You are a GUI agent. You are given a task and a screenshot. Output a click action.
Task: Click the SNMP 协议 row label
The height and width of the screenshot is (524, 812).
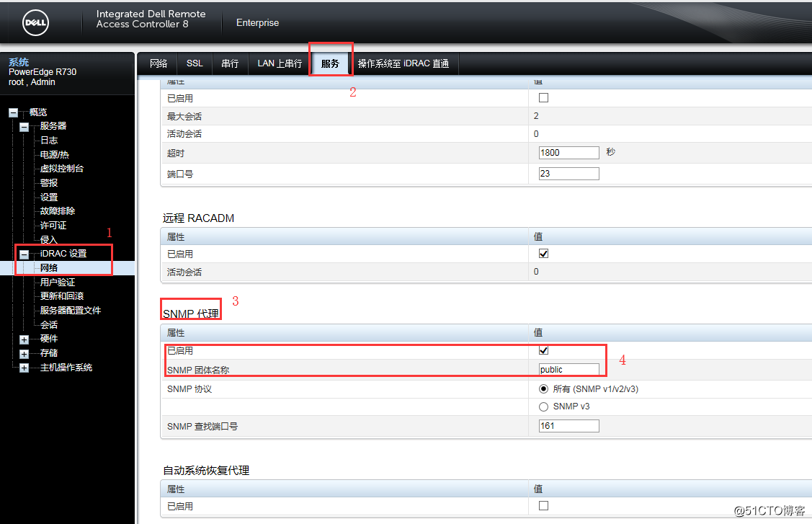[x=189, y=388]
